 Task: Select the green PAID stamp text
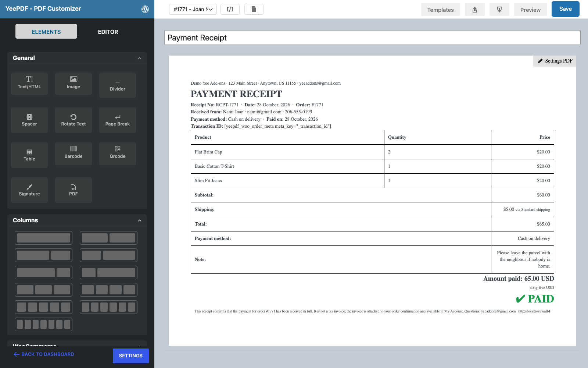click(535, 299)
